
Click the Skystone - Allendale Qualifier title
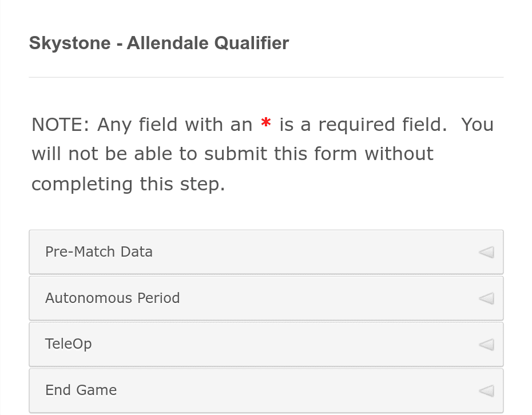point(159,43)
